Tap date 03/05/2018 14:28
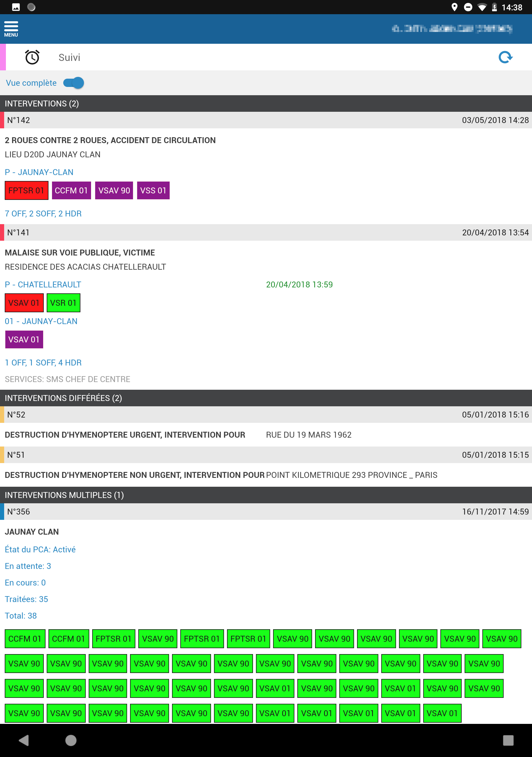 point(495,120)
